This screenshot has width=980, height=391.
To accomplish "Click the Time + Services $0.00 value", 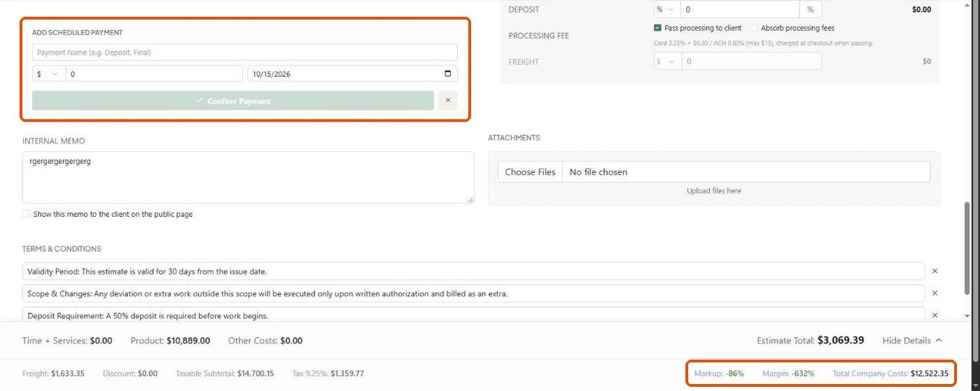I will tap(101, 341).
